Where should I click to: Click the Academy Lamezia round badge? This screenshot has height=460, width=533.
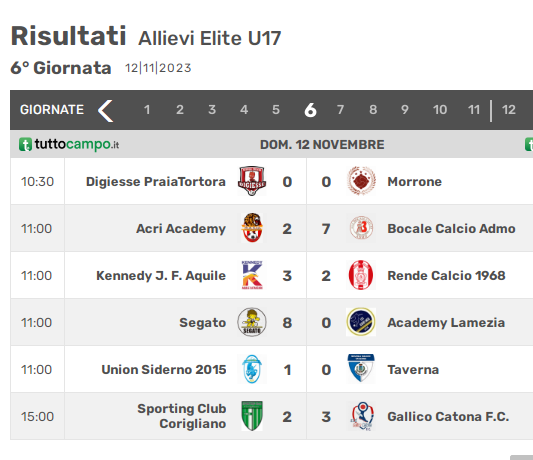coord(361,322)
